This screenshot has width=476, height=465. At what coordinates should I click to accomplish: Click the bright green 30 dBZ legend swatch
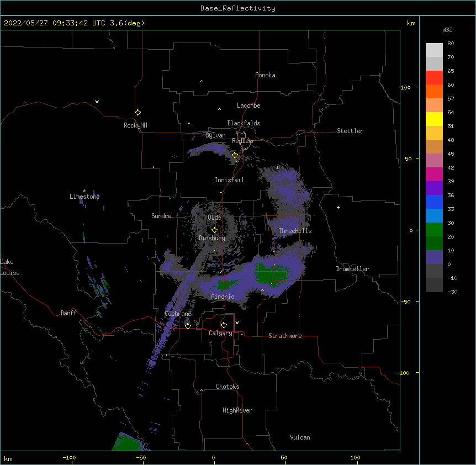(x=434, y=230)
